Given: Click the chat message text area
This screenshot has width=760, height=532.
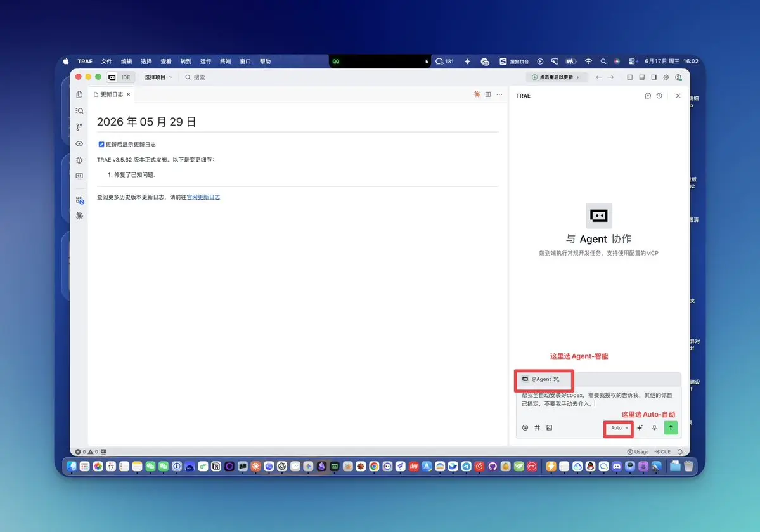Looking at the screenshot, I should (598, 399).
